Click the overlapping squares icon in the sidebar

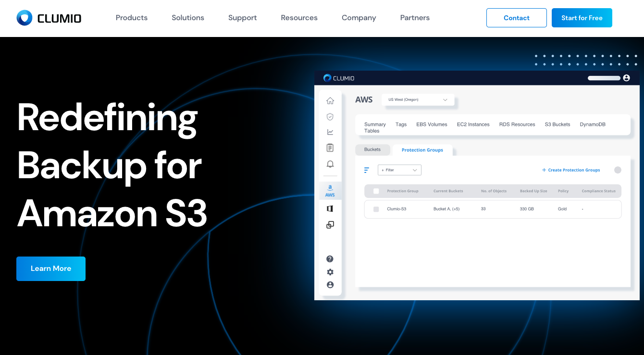330,225
